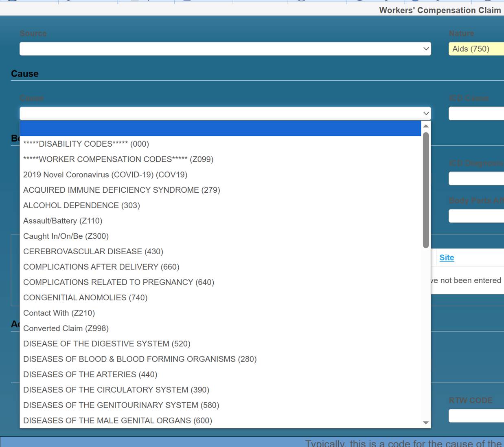Choose WORKER COMPENSATION CODES (Z099) option
The image size is (504, 447).
point(118,159)
